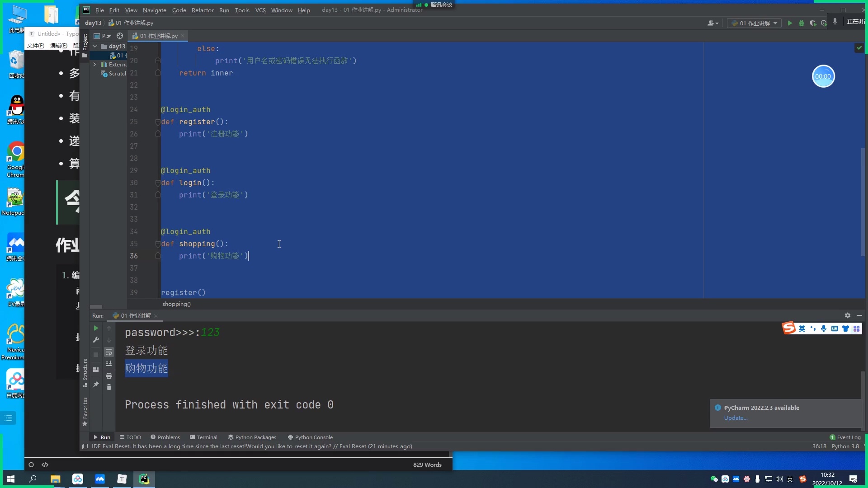868x488 pixels.
Task: Open the 01 作业讲解 run configuration dropdown
Action: click(x=776, y=23)
